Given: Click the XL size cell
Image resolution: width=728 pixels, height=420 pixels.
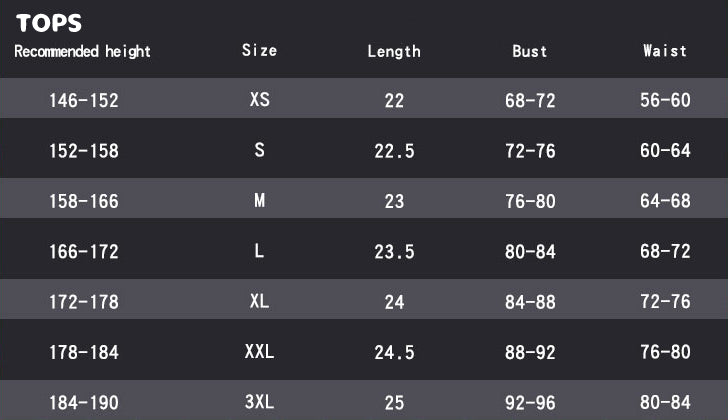Looking at the screenshot, I should click(259, 300).
